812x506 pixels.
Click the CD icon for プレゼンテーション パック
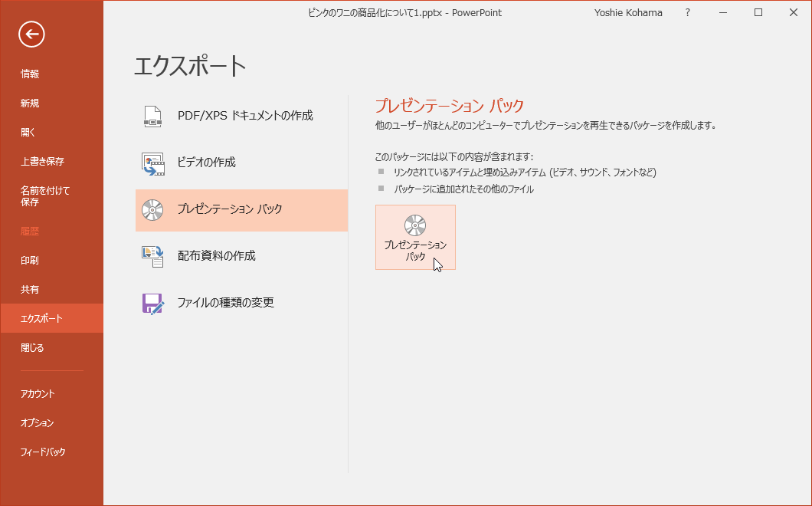[x=152, y=209]
